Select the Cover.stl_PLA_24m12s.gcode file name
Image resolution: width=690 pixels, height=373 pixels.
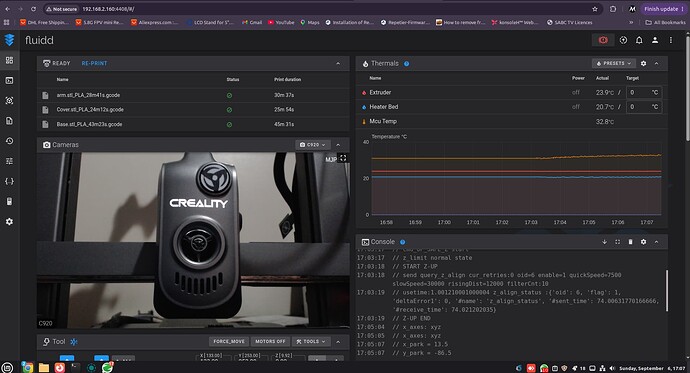tap(90, 110)
